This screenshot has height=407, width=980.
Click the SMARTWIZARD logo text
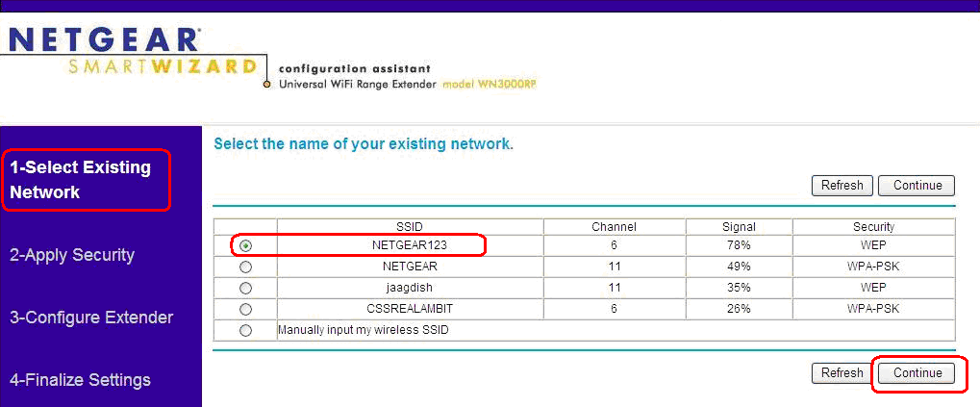(x=163, y=66)
